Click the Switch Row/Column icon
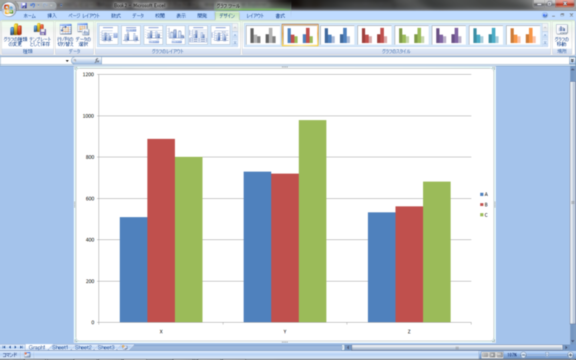Image resolution: width=576 pixels, height=360 pixels. 65,35
